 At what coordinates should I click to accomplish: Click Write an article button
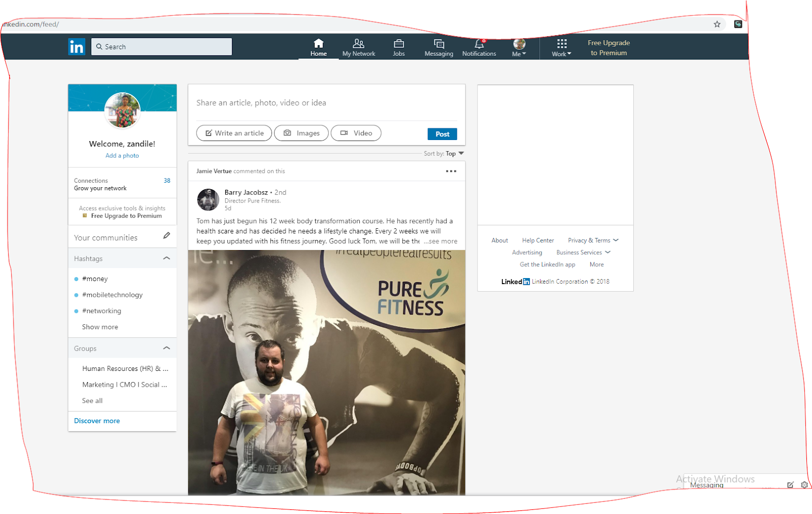(x=234, y=133)
